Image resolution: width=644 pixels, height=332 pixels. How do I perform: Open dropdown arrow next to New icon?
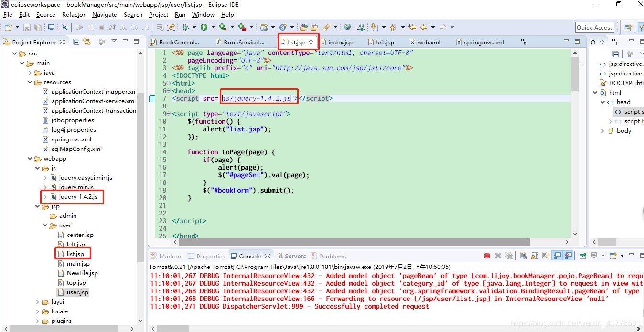(x=17, y=27)
